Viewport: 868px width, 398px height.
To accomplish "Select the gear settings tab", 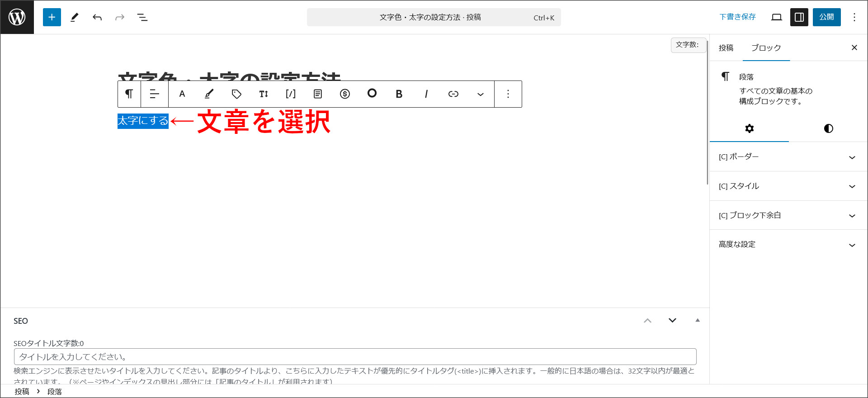I will tap(749, 128).
